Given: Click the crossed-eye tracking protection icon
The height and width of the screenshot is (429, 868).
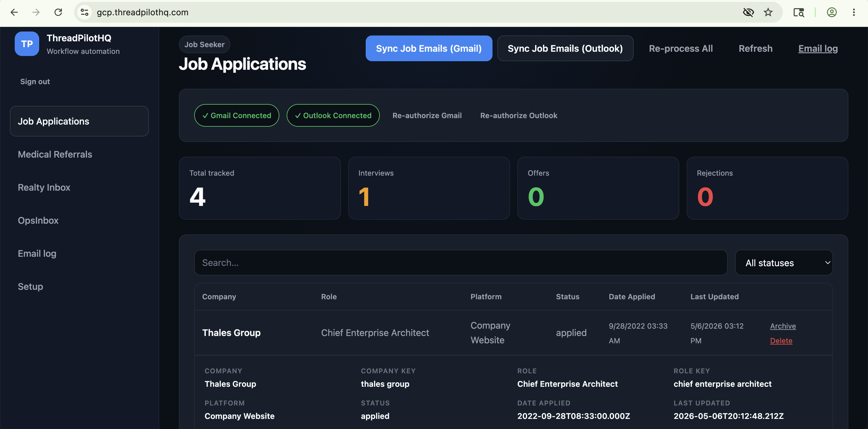Looking at the screenshot, I should coord(748,13).
